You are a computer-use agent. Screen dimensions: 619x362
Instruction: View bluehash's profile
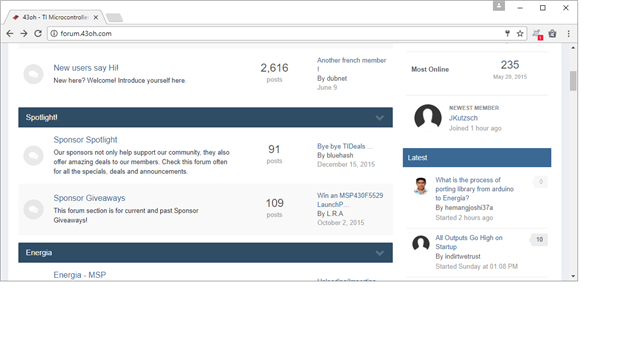click(340, 155)
